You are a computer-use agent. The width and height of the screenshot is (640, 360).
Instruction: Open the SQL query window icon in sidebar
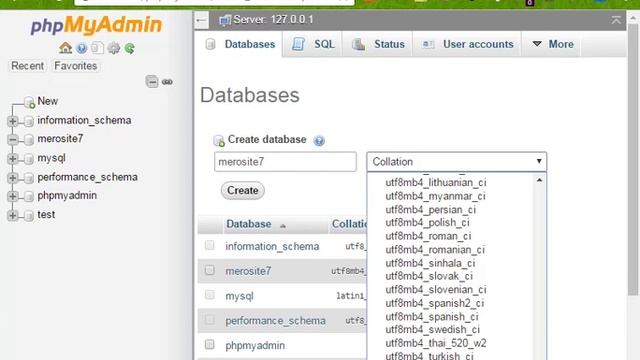click(x=97, y=48)
